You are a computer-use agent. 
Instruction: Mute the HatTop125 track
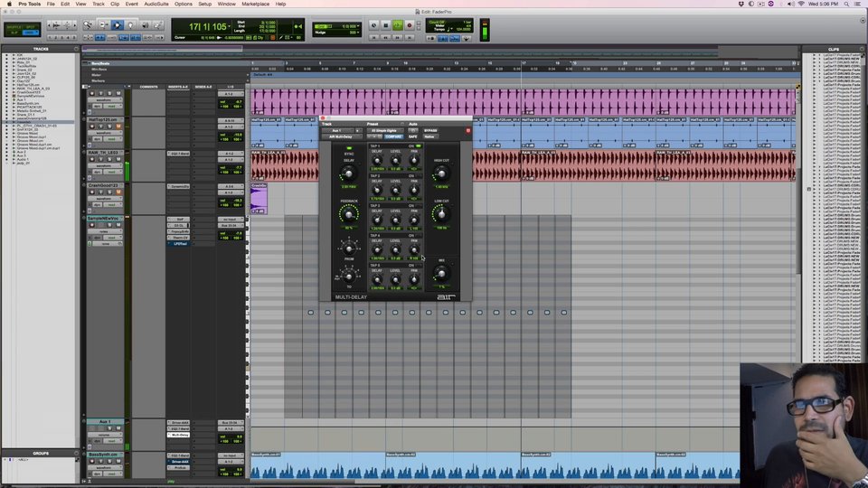tap(118, 127)
